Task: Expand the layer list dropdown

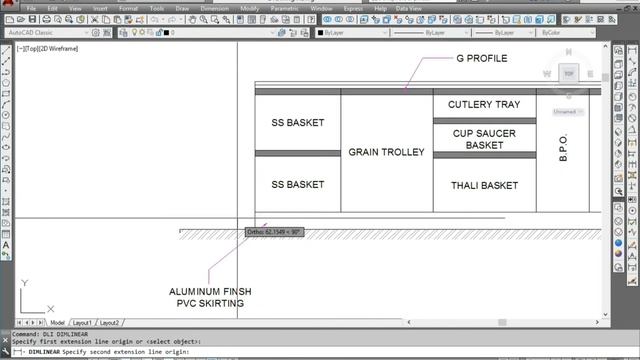Action: pyautogui.click(x=273, y=33)
